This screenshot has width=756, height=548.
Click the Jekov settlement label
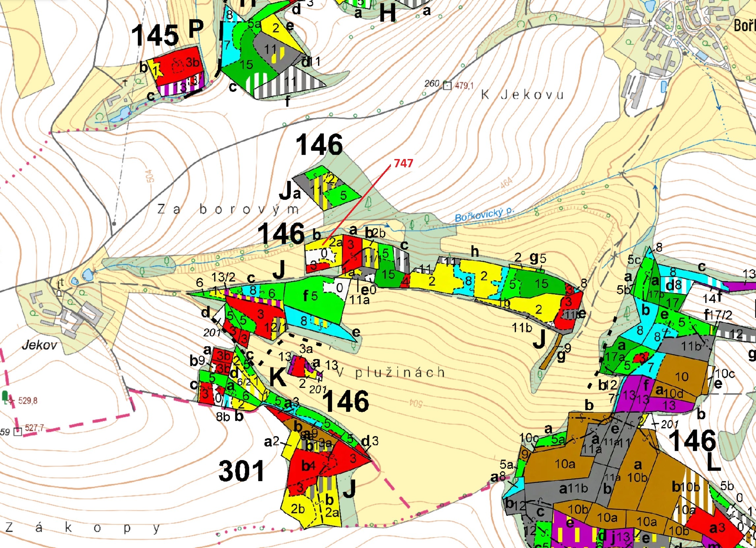click(39, 345)
